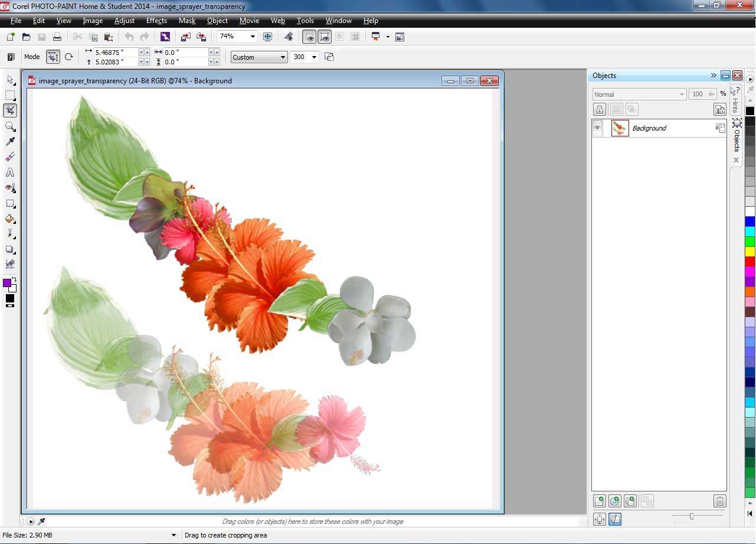The image size is (756, 544).
Task: Select the Crop tool in toolbox
Action: [10, 110]
